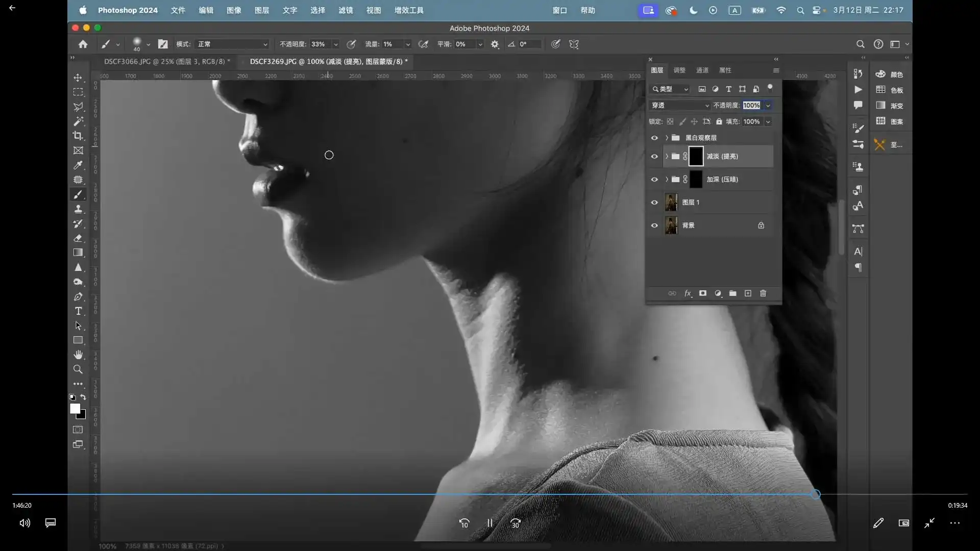Expand the 加深 (压暗) group
Viewport: 980px width, 551px height.
(667, 180)
